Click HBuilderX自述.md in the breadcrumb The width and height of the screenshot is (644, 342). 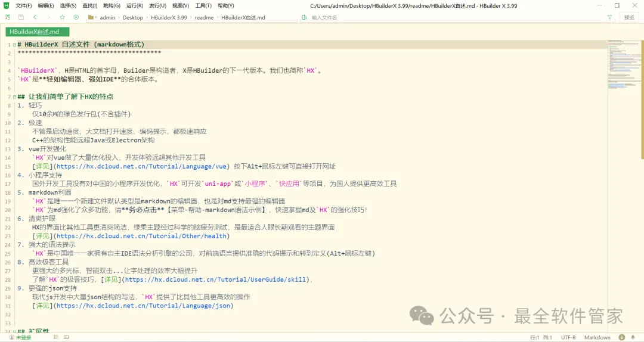[x=243, y=17]
